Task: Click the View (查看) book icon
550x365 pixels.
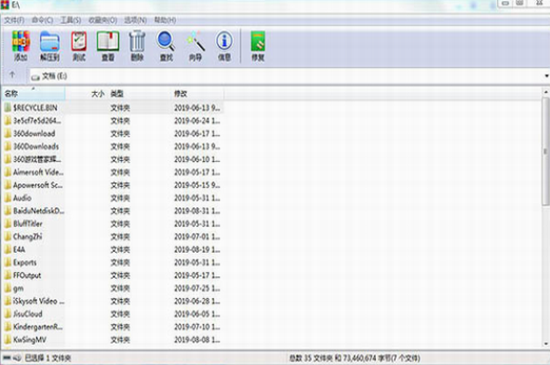Action: point(108,41)
